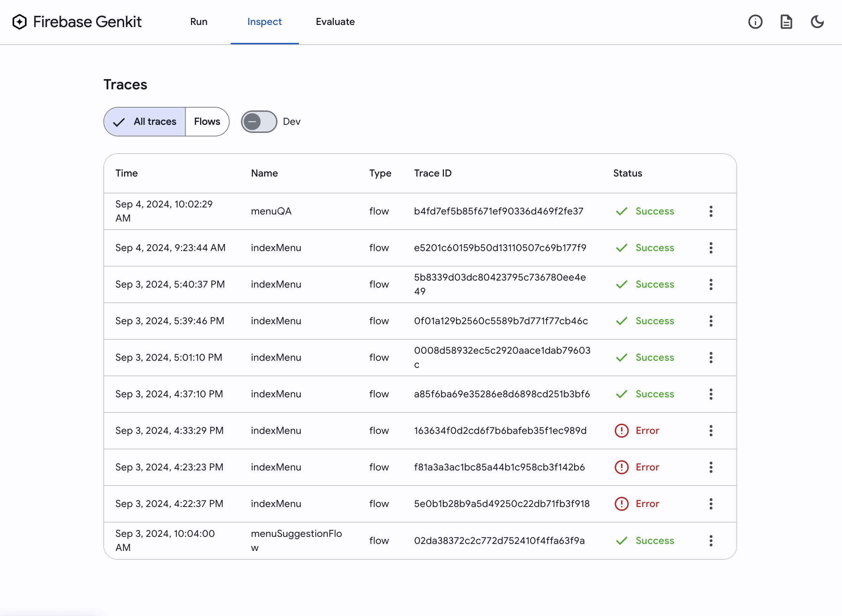Open the info icon in header
842x616 pixels.
pos(755,22)
